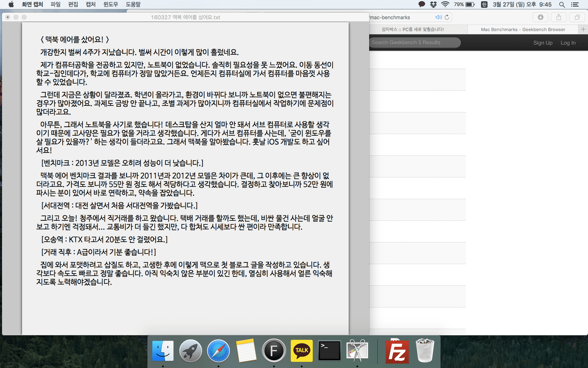588x368 pixels.
Task: Click the Log In link
Action: (x=568, y=43)
